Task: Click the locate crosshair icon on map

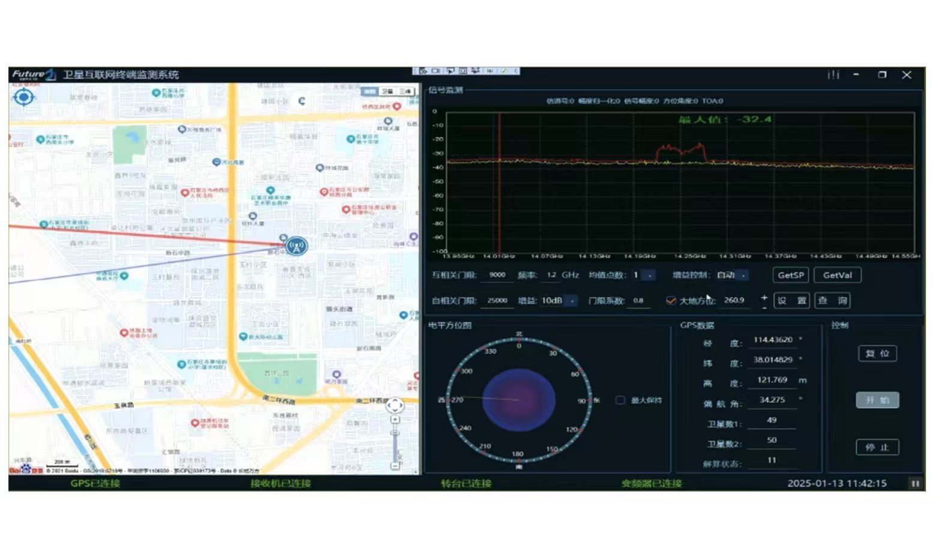Action: point(24,97)
